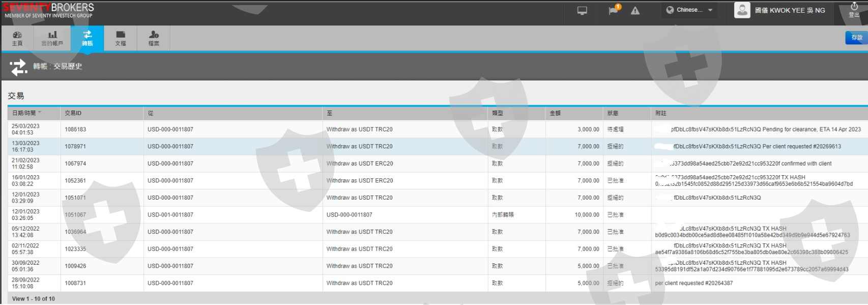Screen dimensions: 868x305
Task: Select transaction row with ID 1086183
Action: (x=75, y=129)
